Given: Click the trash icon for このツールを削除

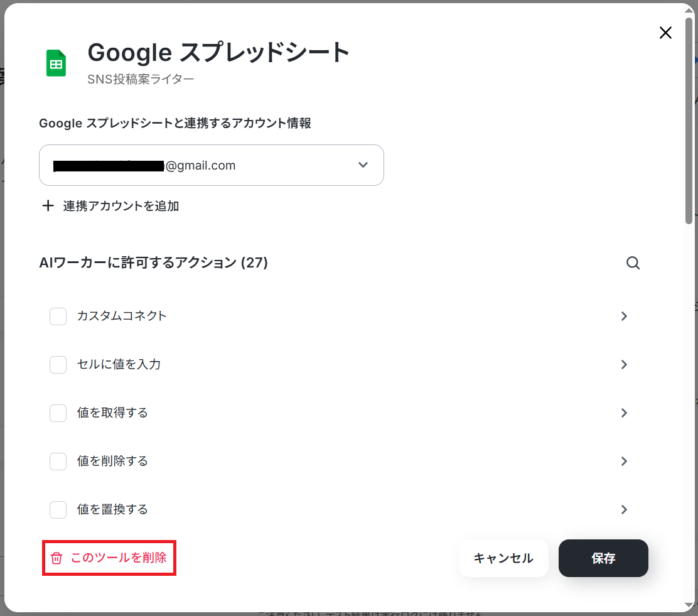Looking at the screenshot, I should pyautogui.click(x=56, y=558).
